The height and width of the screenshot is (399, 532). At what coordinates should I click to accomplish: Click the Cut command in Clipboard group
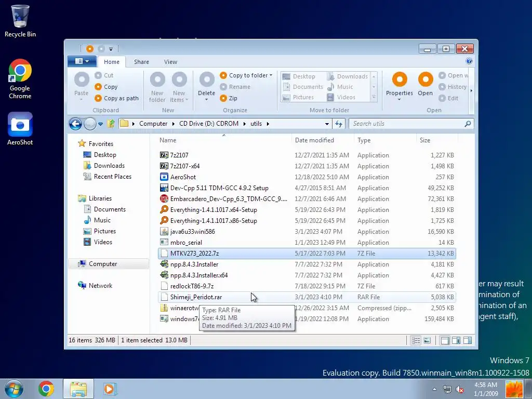(104, 75)
